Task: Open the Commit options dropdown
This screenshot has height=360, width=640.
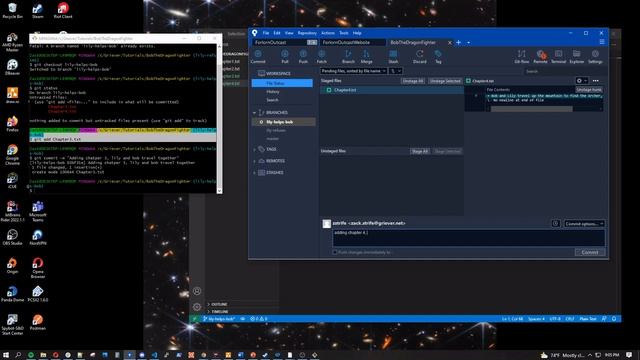Action: coord(584,224)
